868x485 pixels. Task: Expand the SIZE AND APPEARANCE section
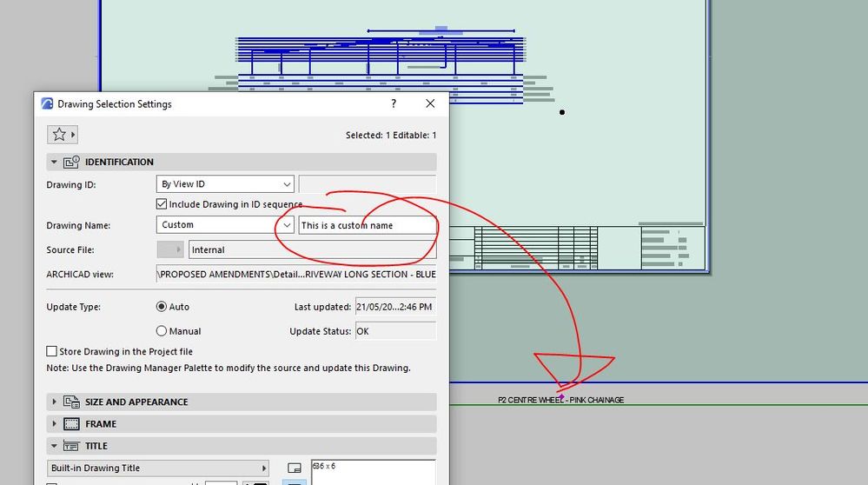click(x=54, y=402)
